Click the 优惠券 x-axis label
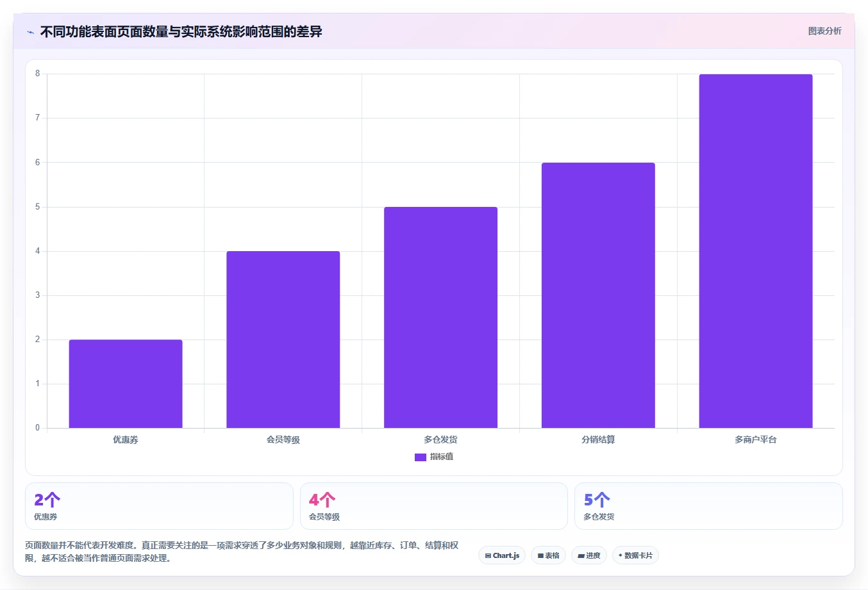The image size is (868, 590). coord(126,439)
